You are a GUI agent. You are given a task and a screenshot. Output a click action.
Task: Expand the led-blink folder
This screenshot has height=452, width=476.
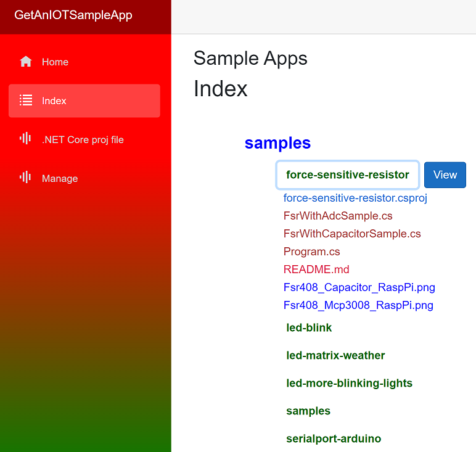pos(309,327)
